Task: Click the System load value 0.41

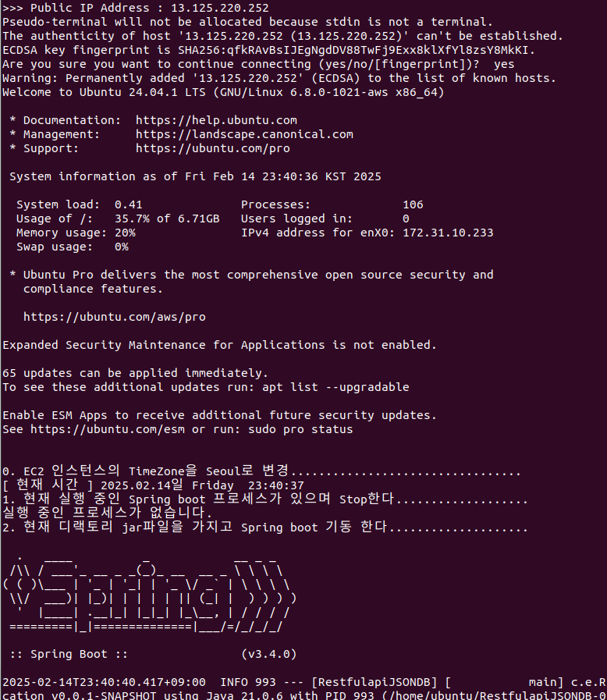Action: coord(129,204)
